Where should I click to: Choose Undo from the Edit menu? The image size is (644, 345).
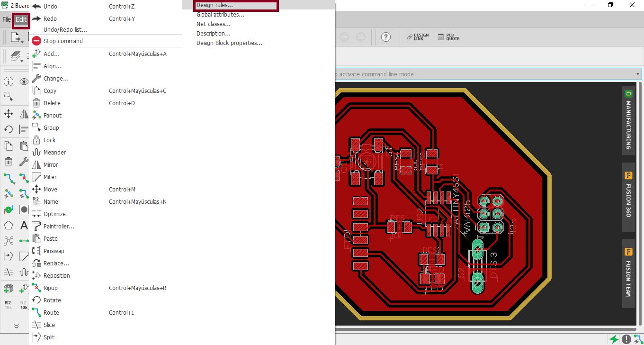pos(106,6)
